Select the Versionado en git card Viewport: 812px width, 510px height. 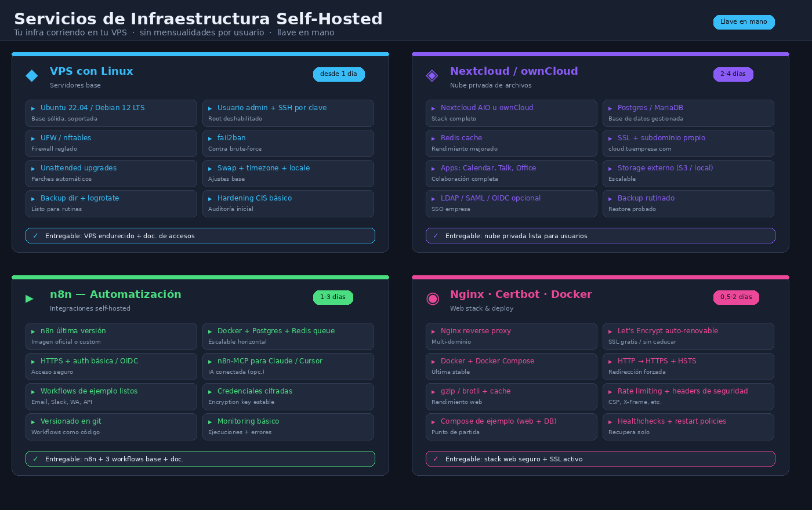click(x=111, y=427)
